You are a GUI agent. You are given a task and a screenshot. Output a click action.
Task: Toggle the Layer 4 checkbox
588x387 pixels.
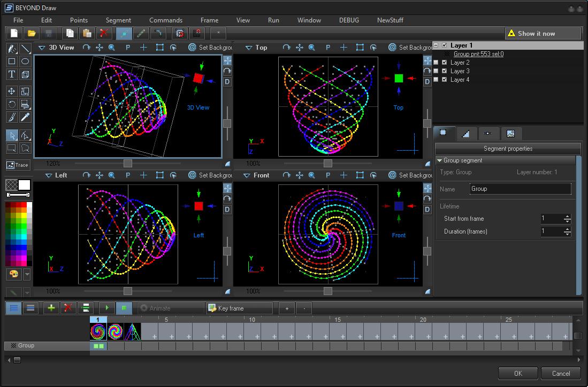(x=444, y=80)
